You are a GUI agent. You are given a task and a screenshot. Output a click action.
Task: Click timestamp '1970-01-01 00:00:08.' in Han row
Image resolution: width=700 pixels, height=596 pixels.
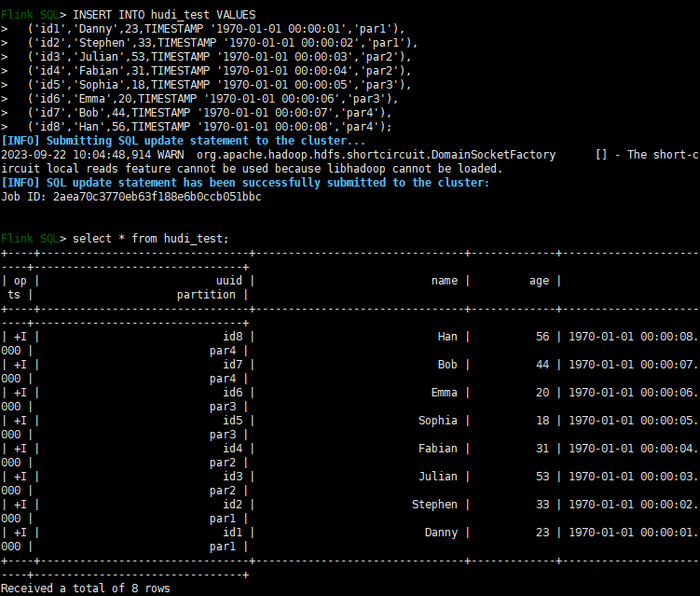tap(633, 337)
